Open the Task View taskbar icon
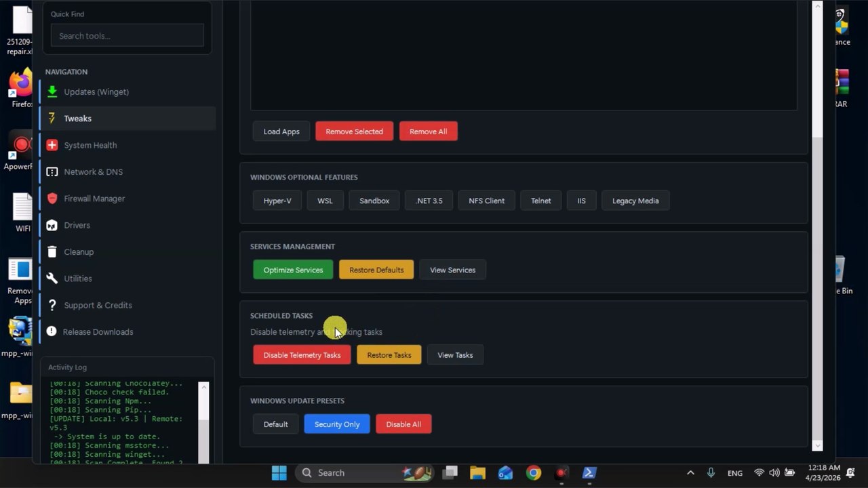The width and height of the screenshot is (868, 488). pos(450,473)
